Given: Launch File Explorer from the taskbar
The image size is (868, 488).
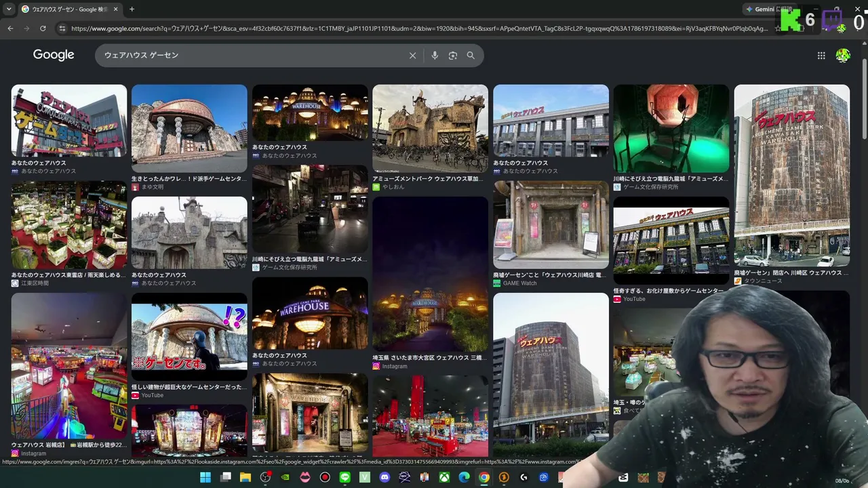Looking at the screenshot, I should pyautogui.click(x=245, y=477).
